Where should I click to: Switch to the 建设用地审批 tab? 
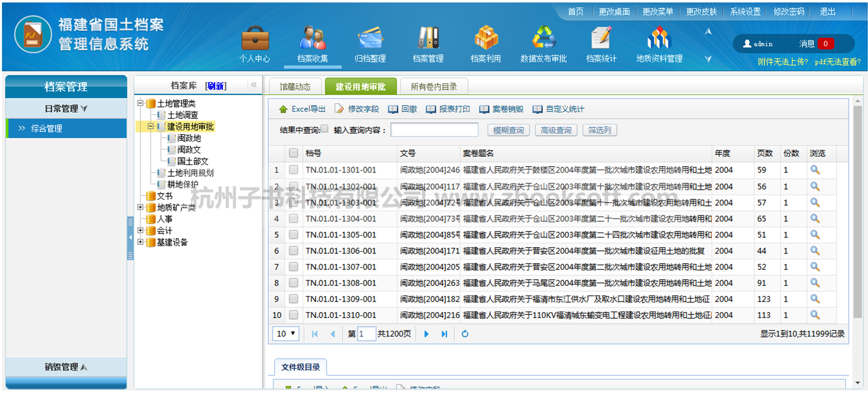coord(361,87)
